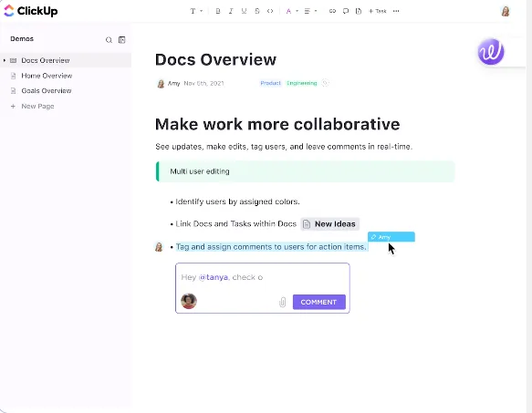
Task: Open the more options ellipsis menu
Action: [396, 11]
